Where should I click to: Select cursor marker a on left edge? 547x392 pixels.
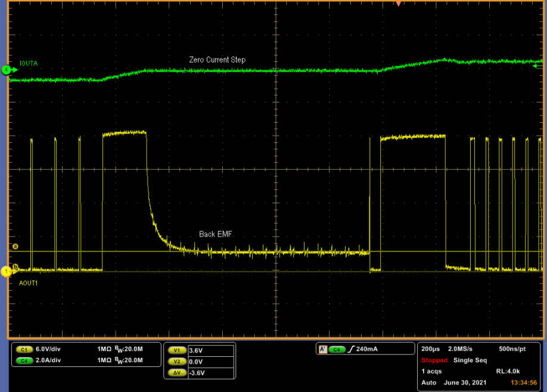[15, 247]
